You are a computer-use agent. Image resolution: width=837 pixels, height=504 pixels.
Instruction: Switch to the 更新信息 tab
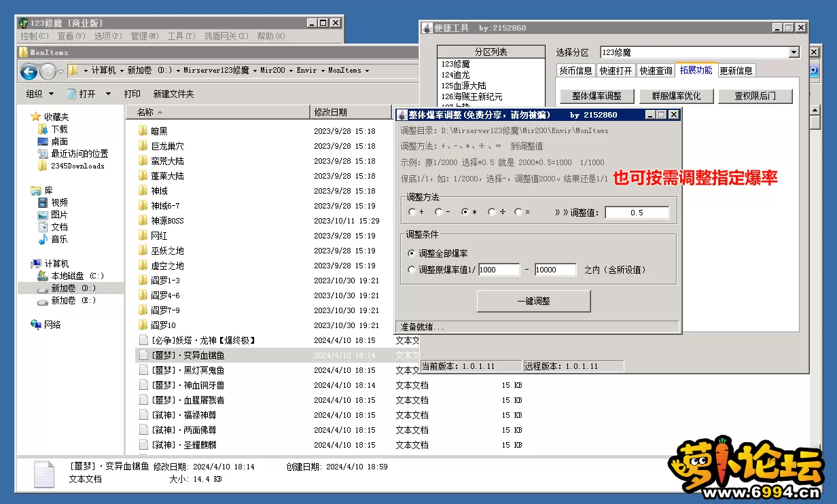point(736,71)
